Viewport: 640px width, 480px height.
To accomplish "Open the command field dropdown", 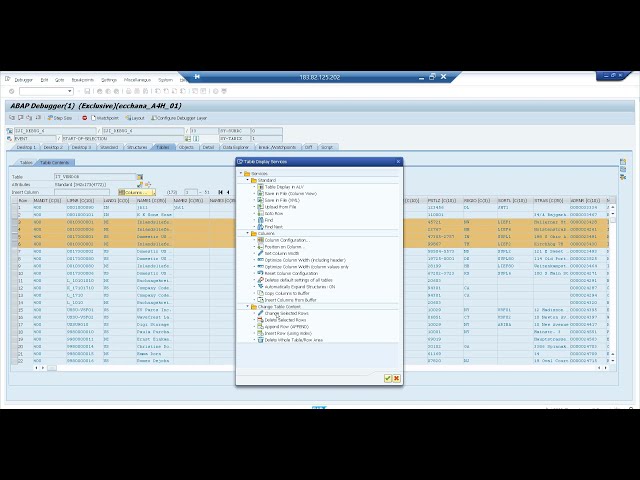I will click(x=70, y=91).
